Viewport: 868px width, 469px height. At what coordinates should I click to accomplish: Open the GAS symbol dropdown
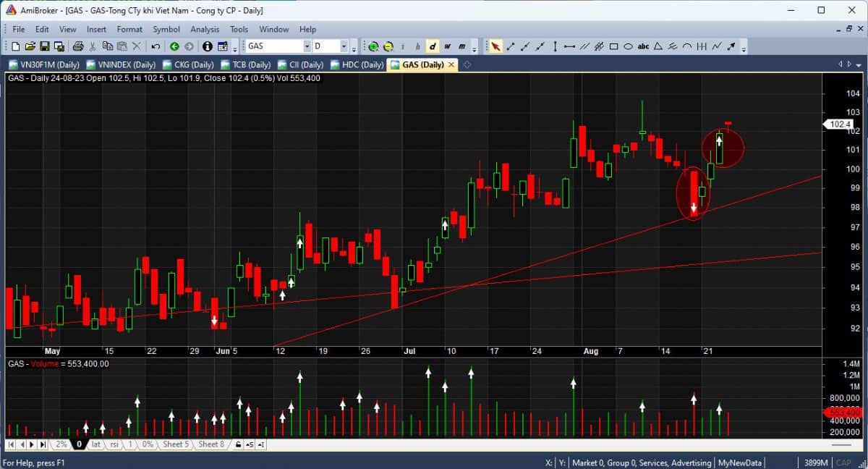click(x=307, y=46)
